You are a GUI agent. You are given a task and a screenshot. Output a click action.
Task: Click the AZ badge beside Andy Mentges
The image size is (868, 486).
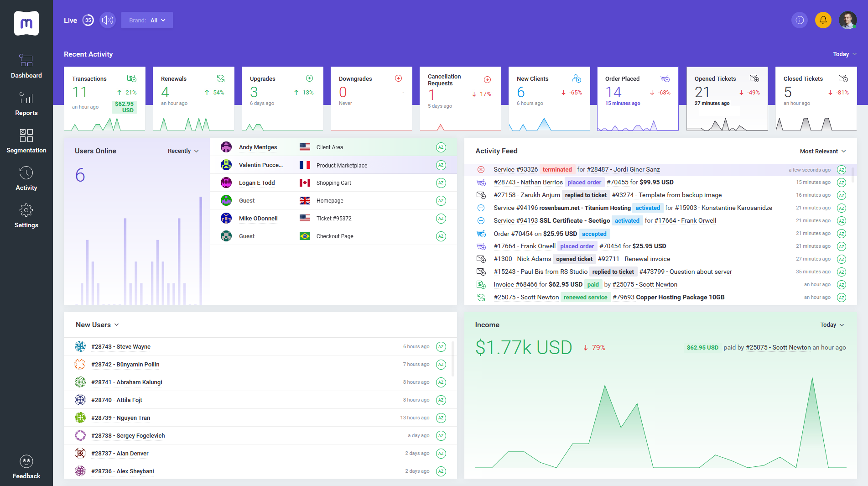pyautogui.click(x=441, y=147)
